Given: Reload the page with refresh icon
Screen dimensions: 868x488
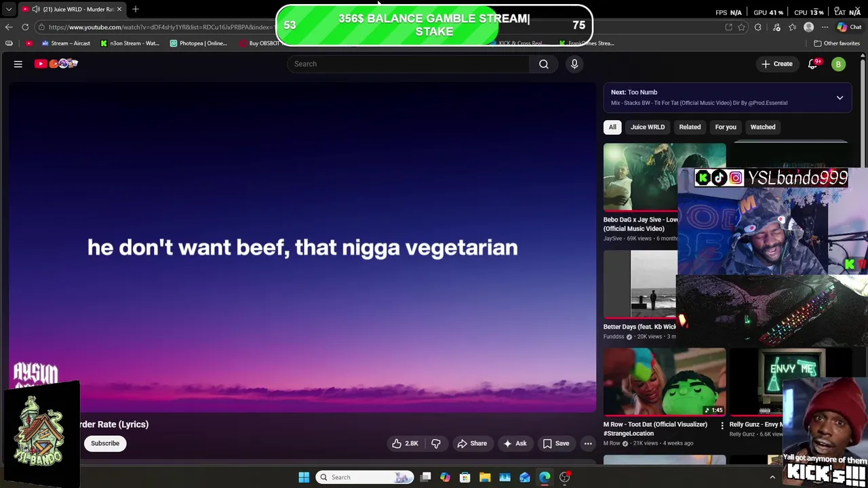Looking at the screenshot, I should (25, 27).
